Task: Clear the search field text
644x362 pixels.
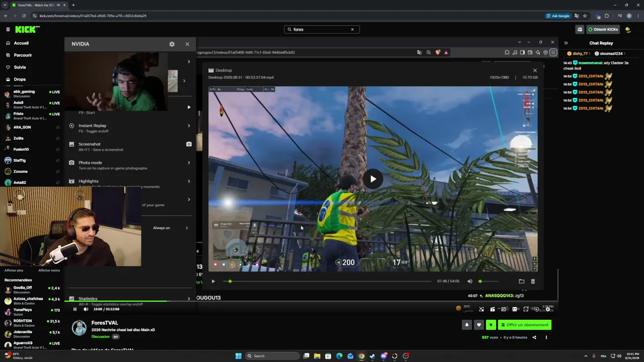Action: pos(352,30)
